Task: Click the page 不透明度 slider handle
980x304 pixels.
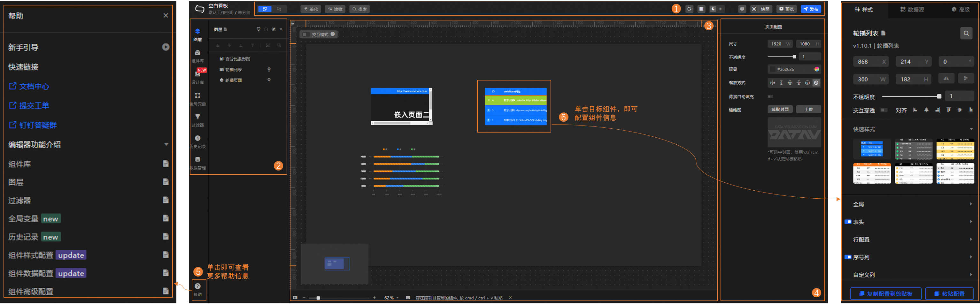Action: 794,57
